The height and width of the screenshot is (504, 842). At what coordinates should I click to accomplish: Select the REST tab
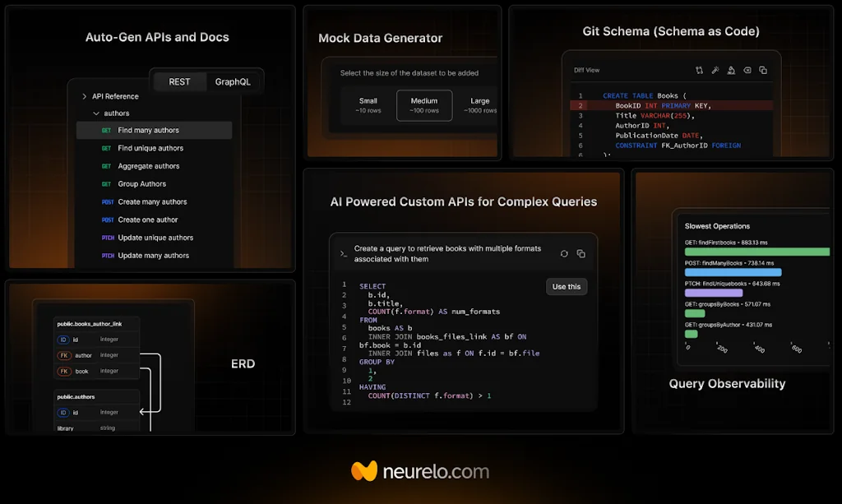click(x=178, y=81)
